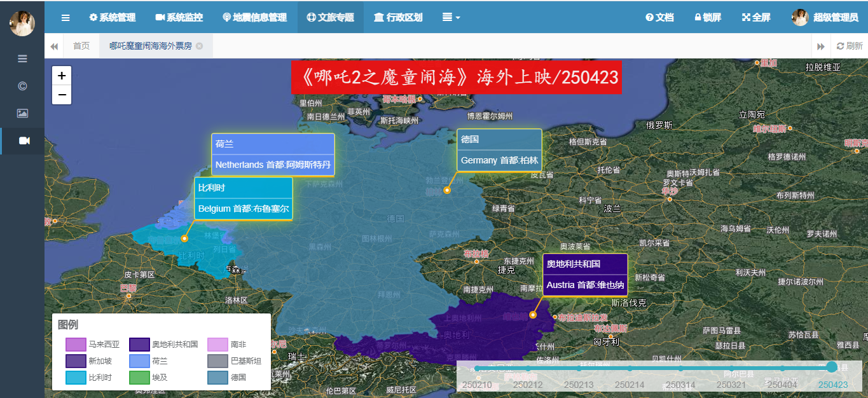Expand the list dropdown in navbar
Viewport: 868px width, 398px height.
[451, 18]
